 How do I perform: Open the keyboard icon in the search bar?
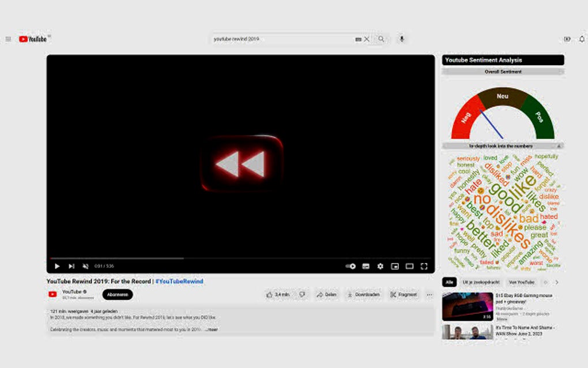click(x=357, y=39)
